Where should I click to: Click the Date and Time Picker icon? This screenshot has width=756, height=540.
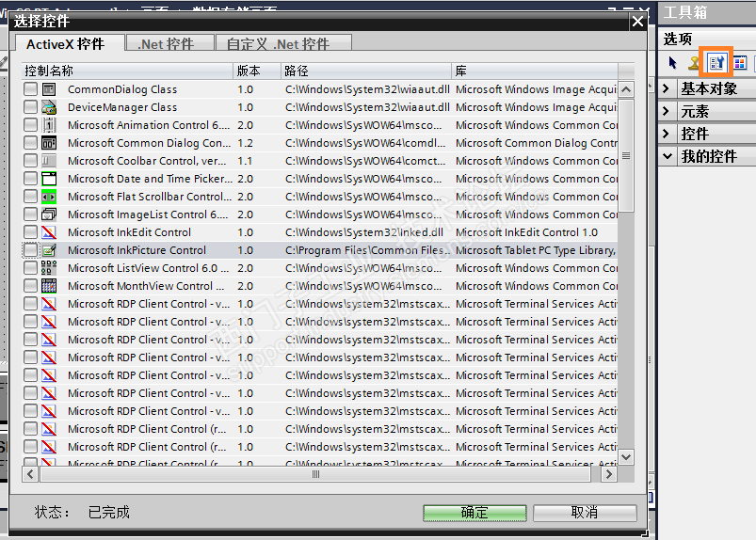tap(49, 179)
